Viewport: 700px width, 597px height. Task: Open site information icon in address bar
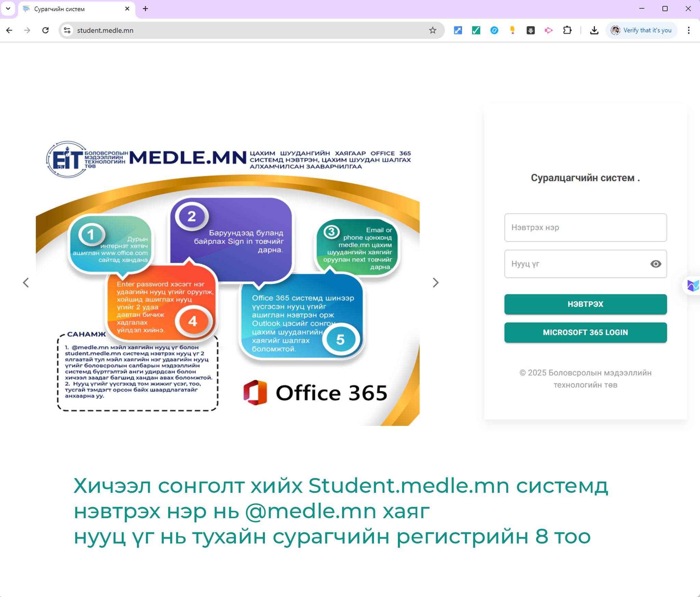[67, 30]
